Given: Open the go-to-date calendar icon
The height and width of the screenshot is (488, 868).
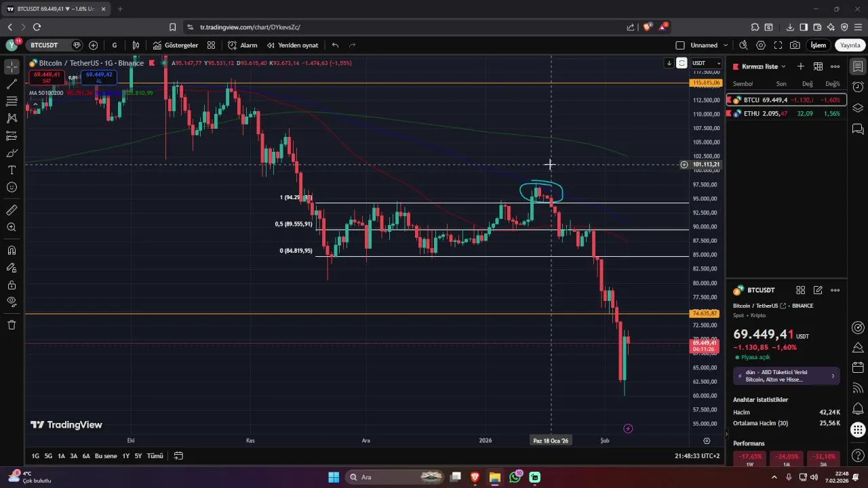Looking at the screenshot, I should (178, 456).
